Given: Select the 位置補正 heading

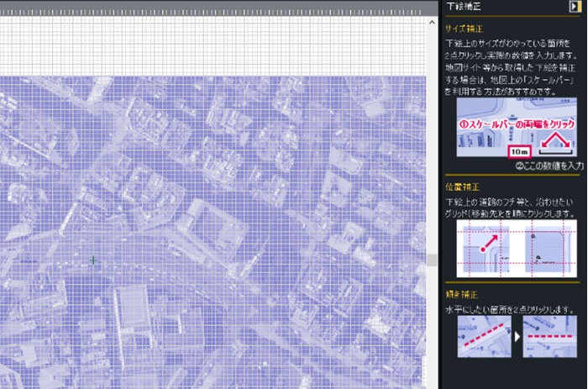Looking at the screenshot, I should (x=463, y=187).
